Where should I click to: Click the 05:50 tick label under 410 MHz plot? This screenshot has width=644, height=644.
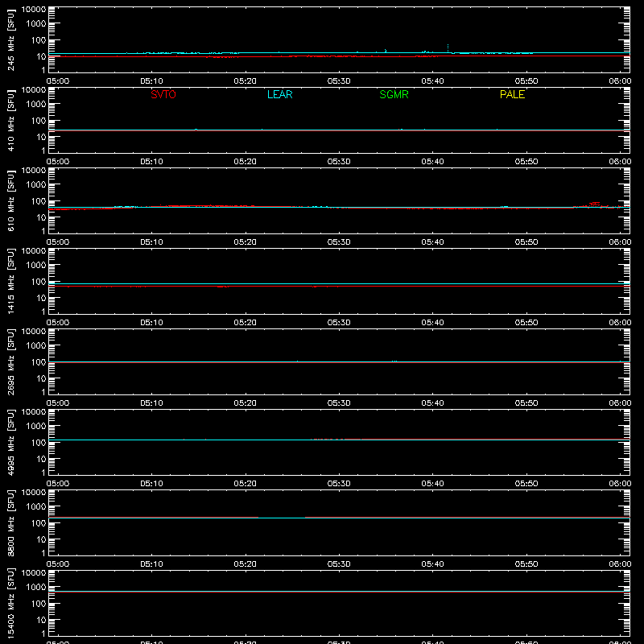pyautogui.click(x=526, y=162)
